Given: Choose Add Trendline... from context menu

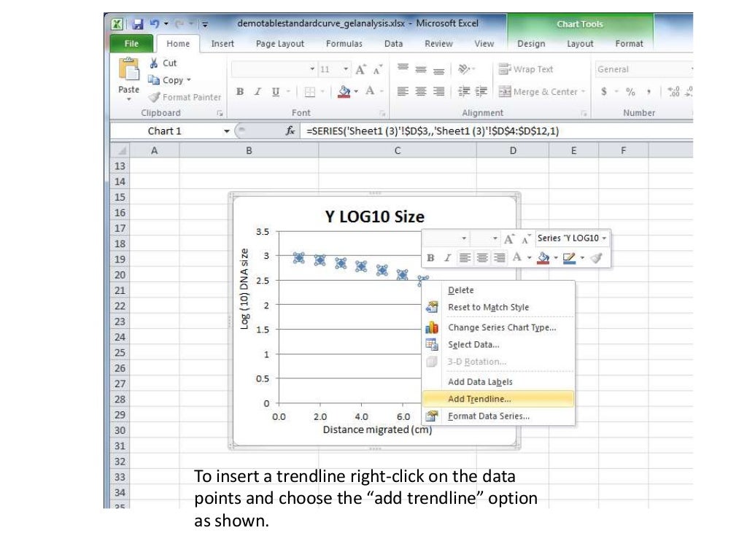Looking at the screenshot, I should 498,399.
